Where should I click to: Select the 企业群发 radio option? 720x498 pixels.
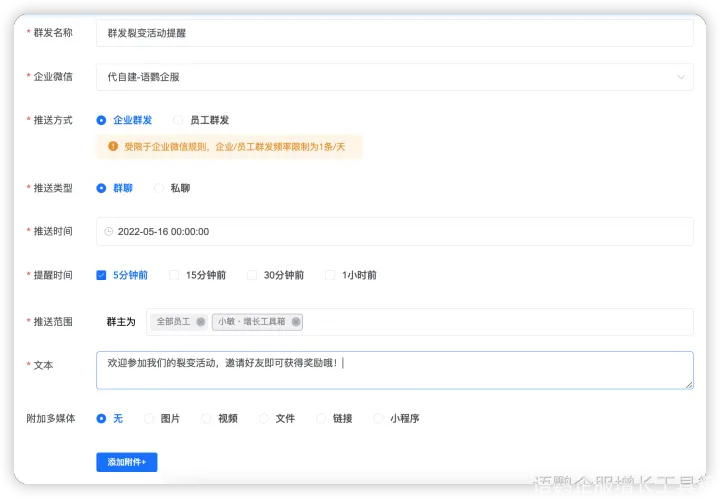click(x=102, y=120)
